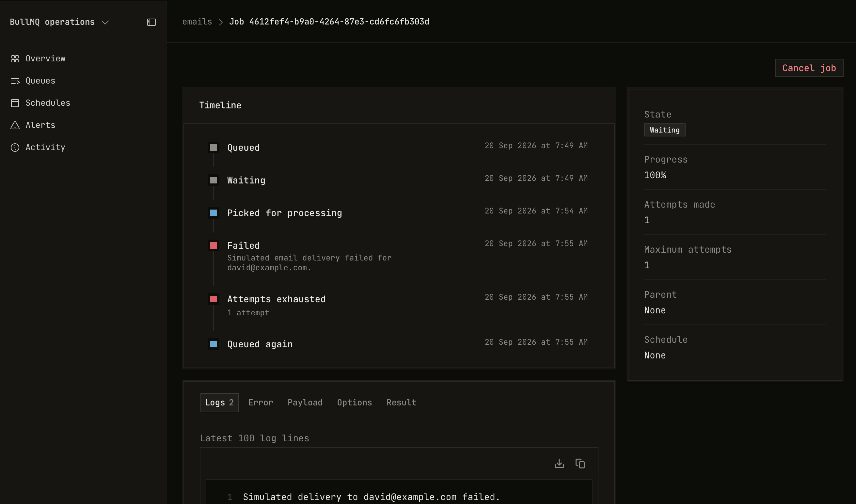The width and height of the screenshot is (856, 504).
Task: Download the logs with the download icon
Action: (x=559, y=464)
